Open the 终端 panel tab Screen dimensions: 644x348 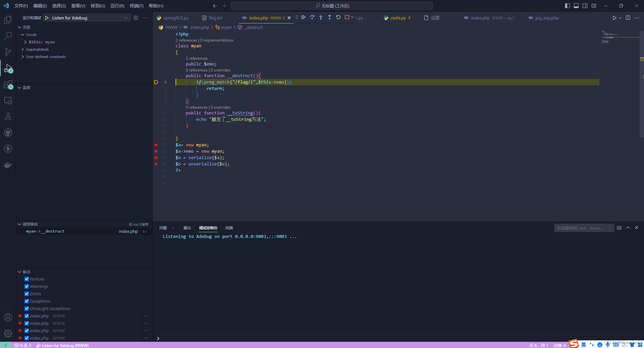229,228
